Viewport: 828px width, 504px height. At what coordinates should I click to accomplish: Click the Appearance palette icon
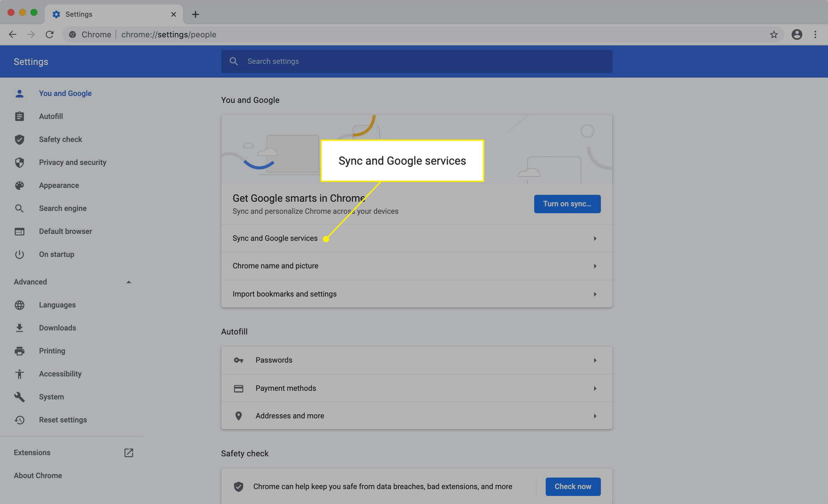(20, 185)
